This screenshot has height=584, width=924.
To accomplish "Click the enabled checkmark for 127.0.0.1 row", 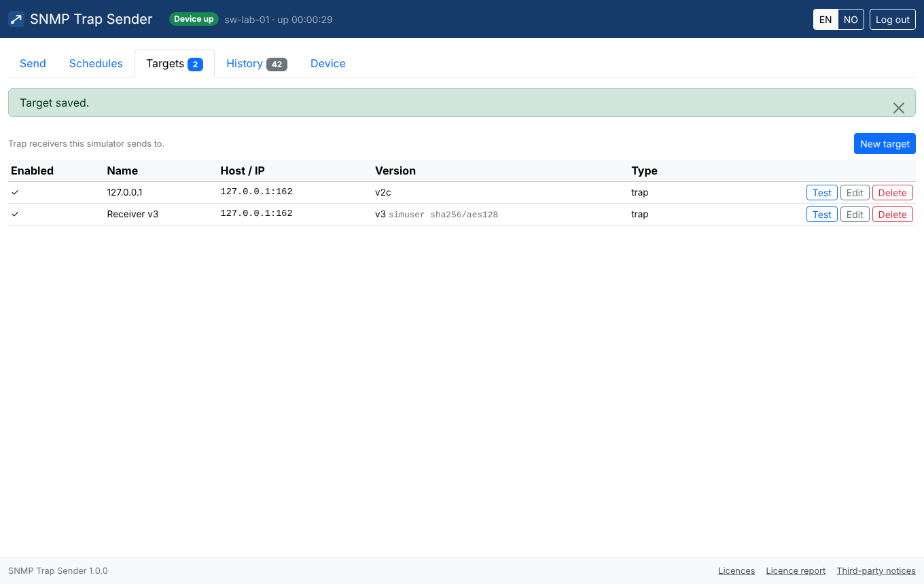I will click(x=15, y=193).
